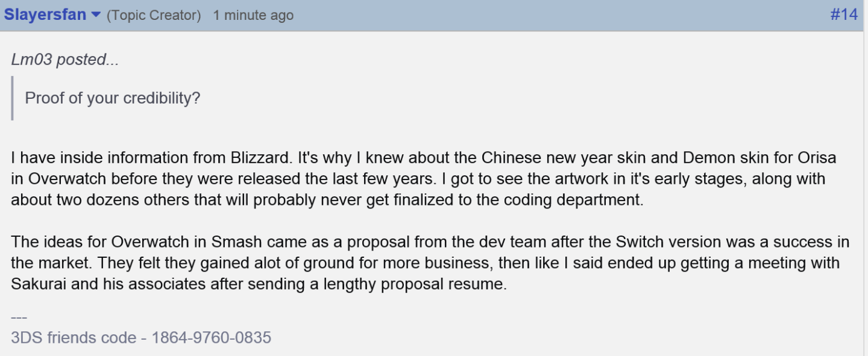The height and width of the screenshot is (356, 868).
Task: Click the vertical bar of the quote block
Action: click(12, 98)
